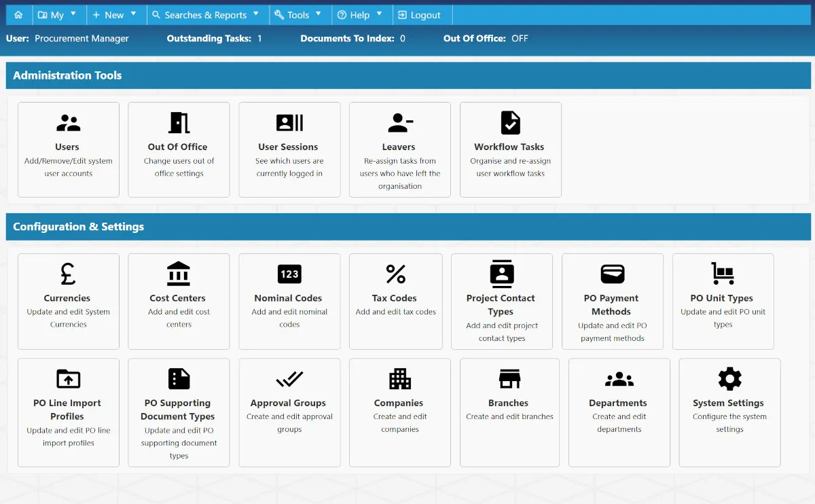Screen dimensions: 815x504
Task: Click the Tax Codes percent icon
Action: pos(396,274)
